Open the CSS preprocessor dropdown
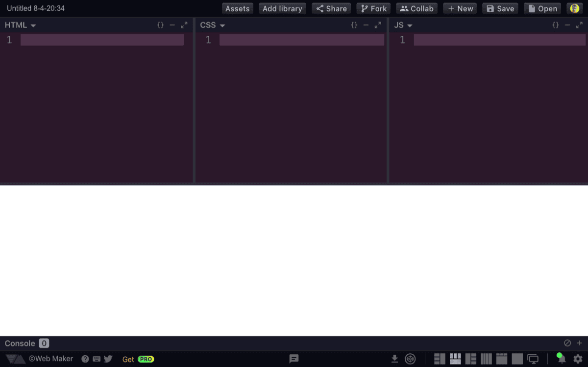The width and height of the screenshot is (588, 367). pyautogui.click(x=222, y=25)
